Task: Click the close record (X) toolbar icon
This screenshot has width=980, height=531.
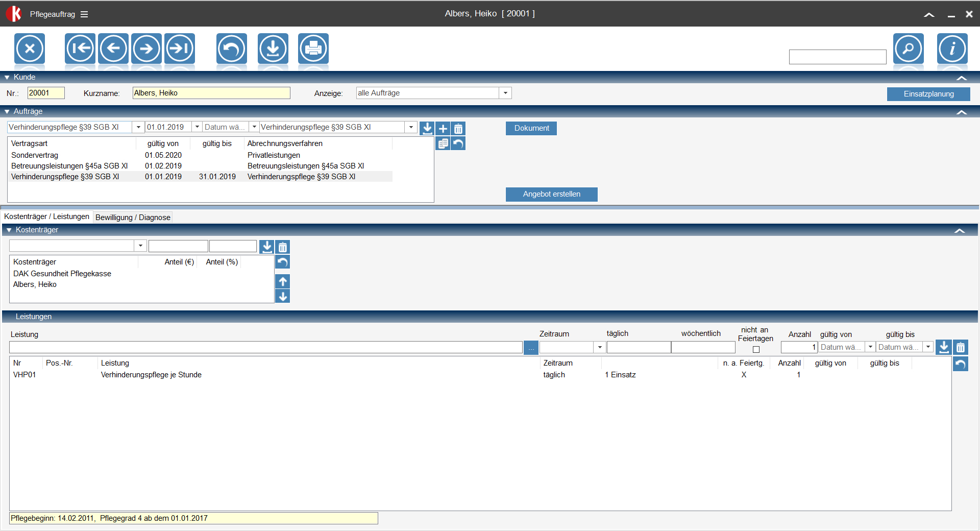Action: [x=30, y=49]
